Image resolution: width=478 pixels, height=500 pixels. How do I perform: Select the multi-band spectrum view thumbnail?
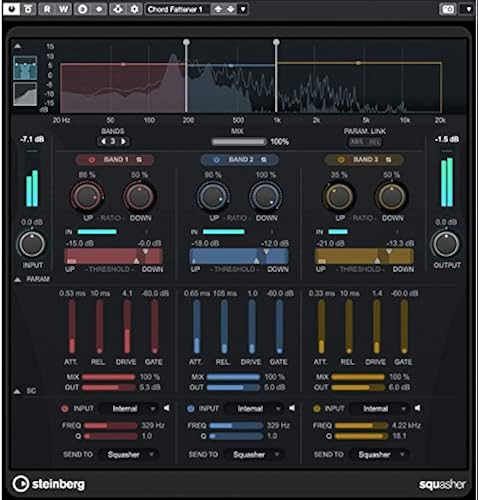[x=25, y=68]
